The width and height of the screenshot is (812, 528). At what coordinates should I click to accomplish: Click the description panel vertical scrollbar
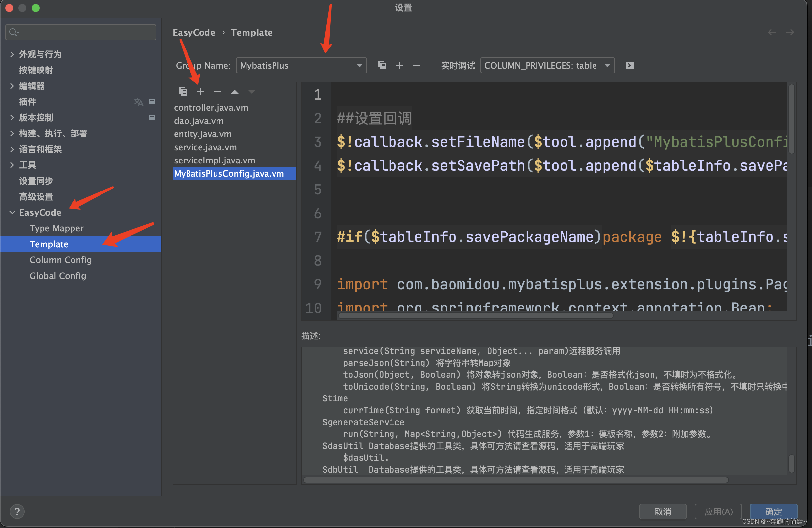click(792, 463)
